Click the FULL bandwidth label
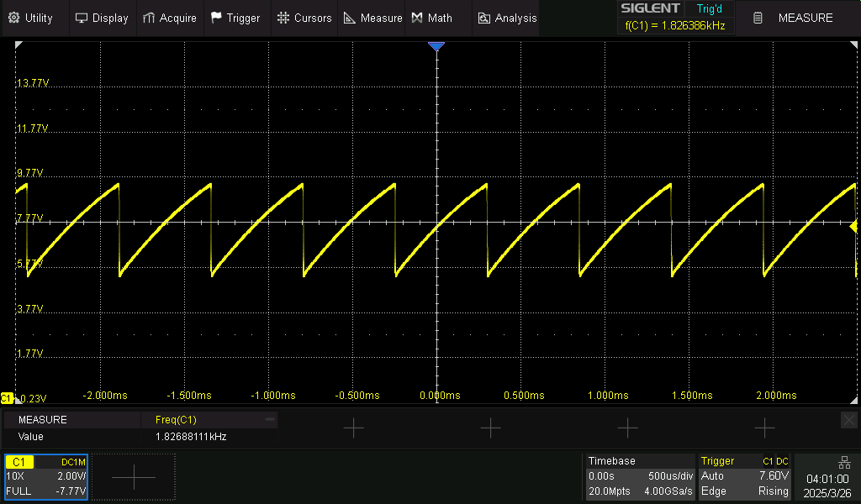 click(18, 491)
